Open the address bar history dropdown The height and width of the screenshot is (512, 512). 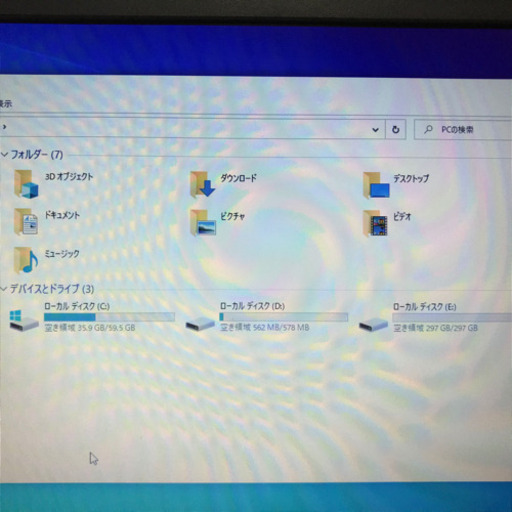tap(376, 129)
